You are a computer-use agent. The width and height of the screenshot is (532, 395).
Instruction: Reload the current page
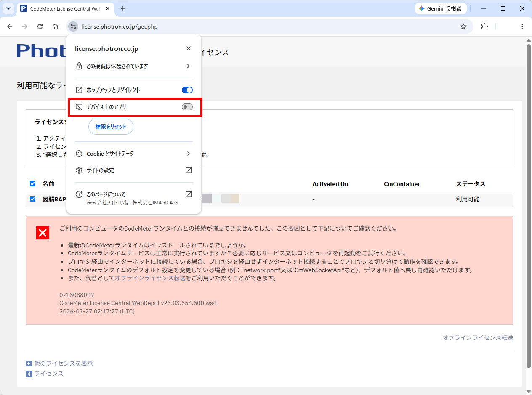pos(40,27)
